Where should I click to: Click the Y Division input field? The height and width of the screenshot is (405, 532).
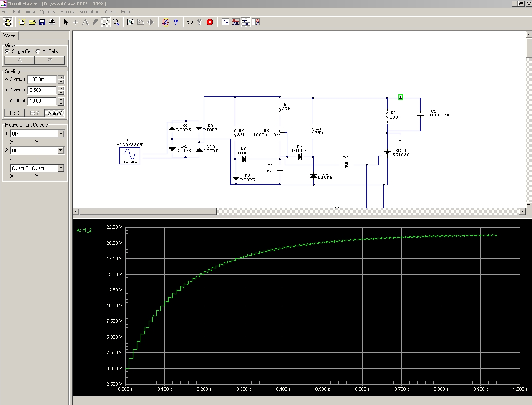pos(42,90)
